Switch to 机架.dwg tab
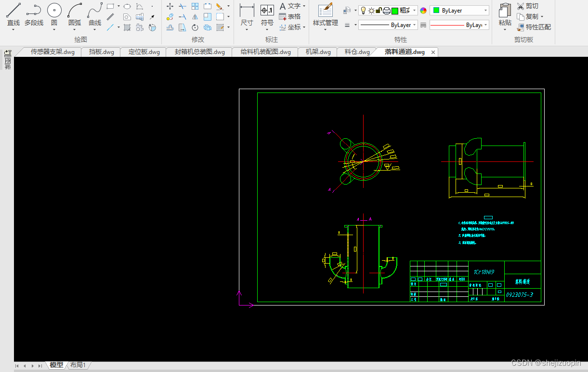The image size is (588, 372). point(318,52)
